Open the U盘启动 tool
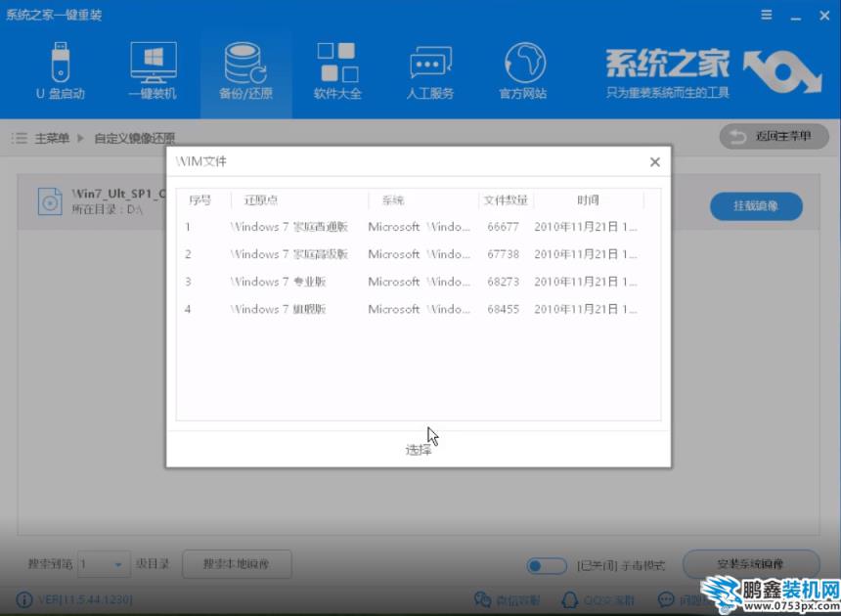Viewport: 841px width, 616px height. coord(60,70)
